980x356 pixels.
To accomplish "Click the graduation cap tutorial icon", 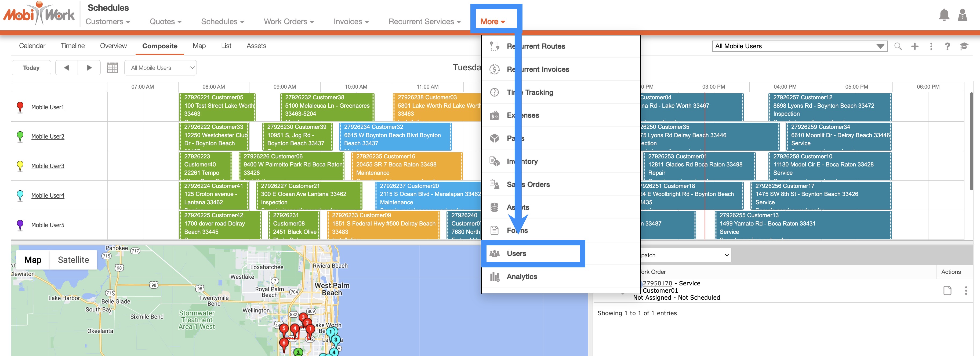I will coord(964,46).
